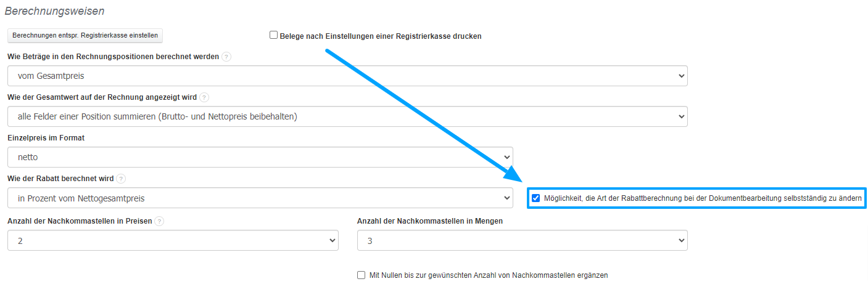Click question mark beside 'Wie der Rabatt berechnet wird'
This screenshot has width=868, height=292.
[121, 179]
